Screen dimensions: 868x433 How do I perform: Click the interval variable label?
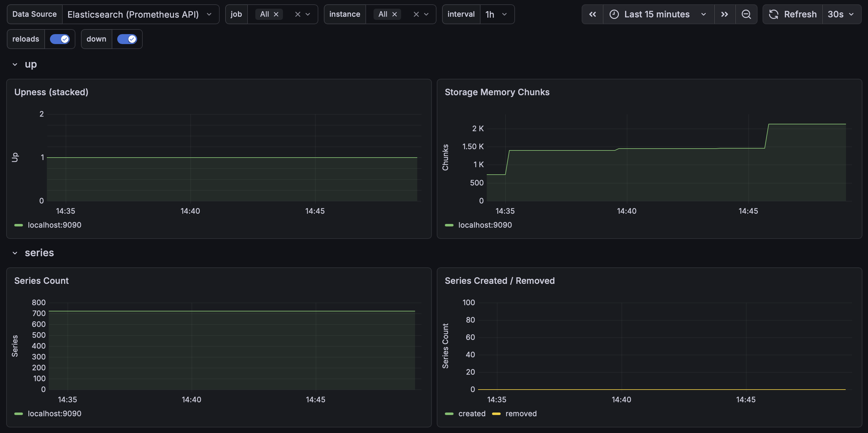(461, 14)
